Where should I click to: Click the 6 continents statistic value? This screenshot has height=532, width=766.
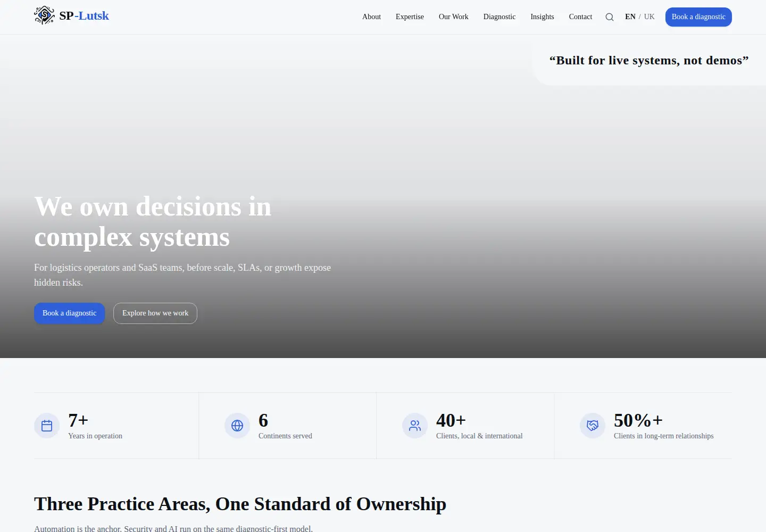(x=263, y=420)
